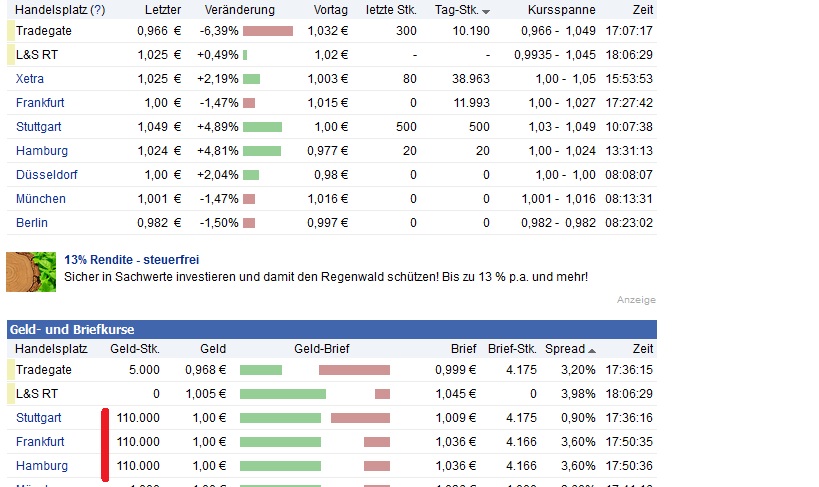Viewport: 819px width, 487px height.
Task: Sort by Tag-Stk. descending arrow
Action: (x=486, y=11)
